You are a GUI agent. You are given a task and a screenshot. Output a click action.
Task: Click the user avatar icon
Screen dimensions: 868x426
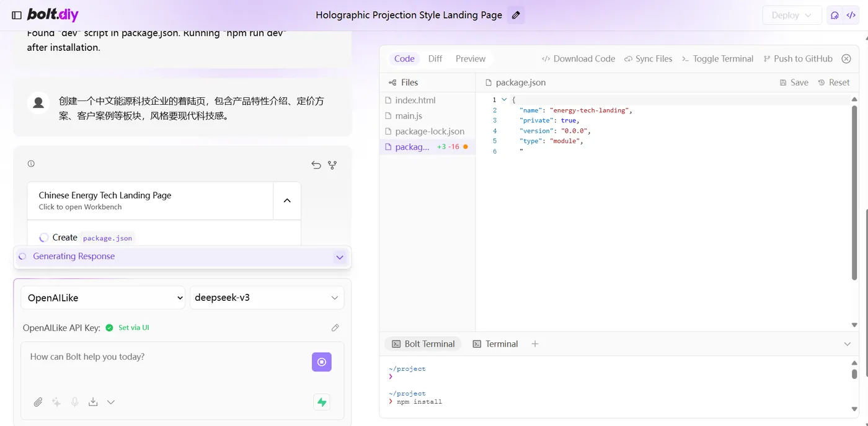pyautogui.click(x=38, y=103)
